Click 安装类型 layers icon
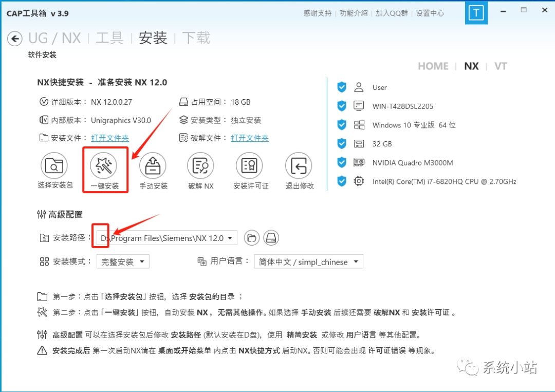Viewport: 555px width, 392px height. [183, 120]
